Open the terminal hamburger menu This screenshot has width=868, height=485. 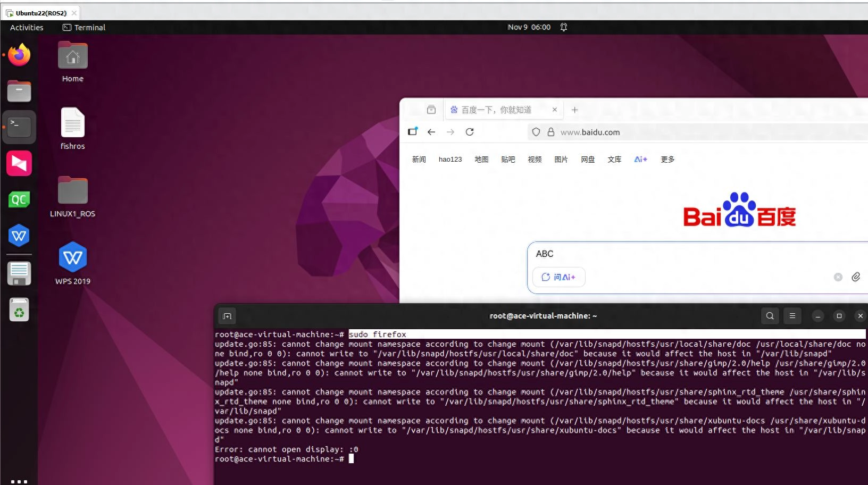click(x=792, y=315)
